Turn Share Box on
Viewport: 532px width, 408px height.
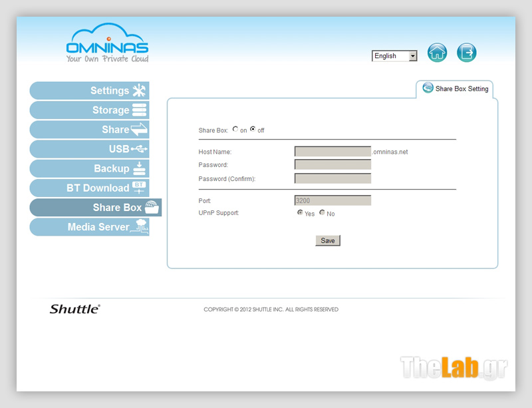235,130
